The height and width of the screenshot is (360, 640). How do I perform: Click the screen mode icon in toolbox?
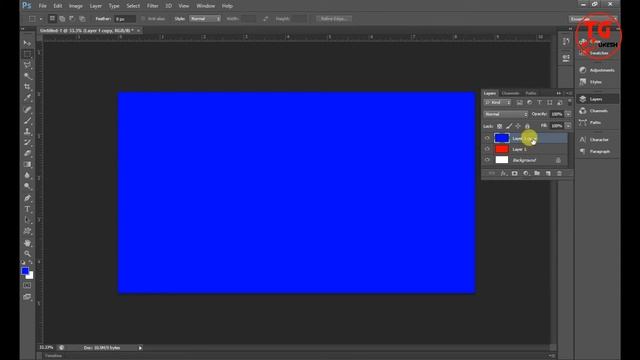pos(27,297)
